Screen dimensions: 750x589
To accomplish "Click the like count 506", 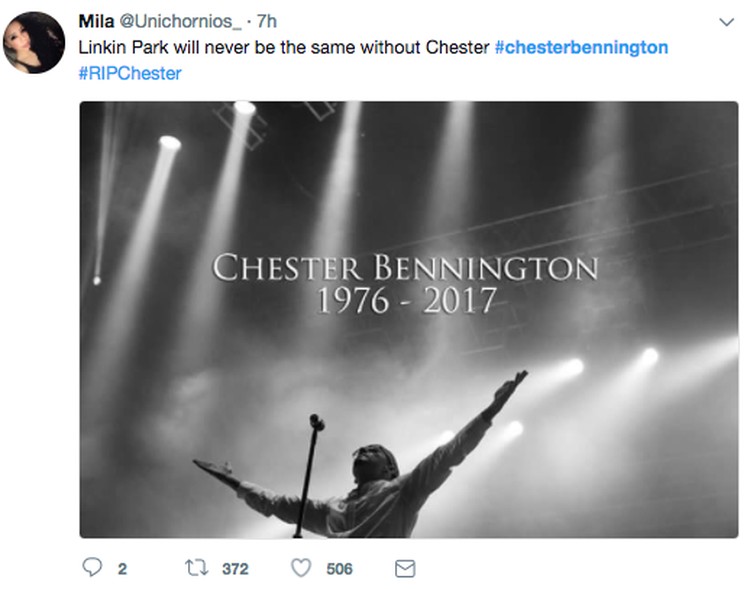I will coord(340,568).
